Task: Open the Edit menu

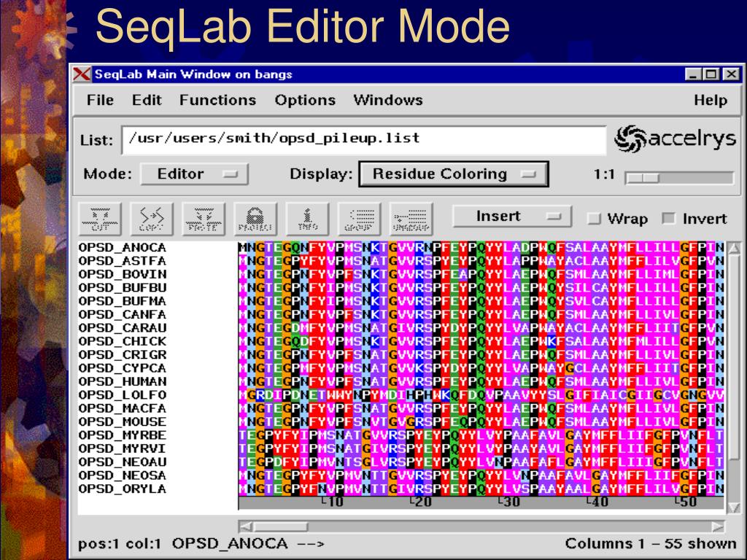Action: coord(147,100)
